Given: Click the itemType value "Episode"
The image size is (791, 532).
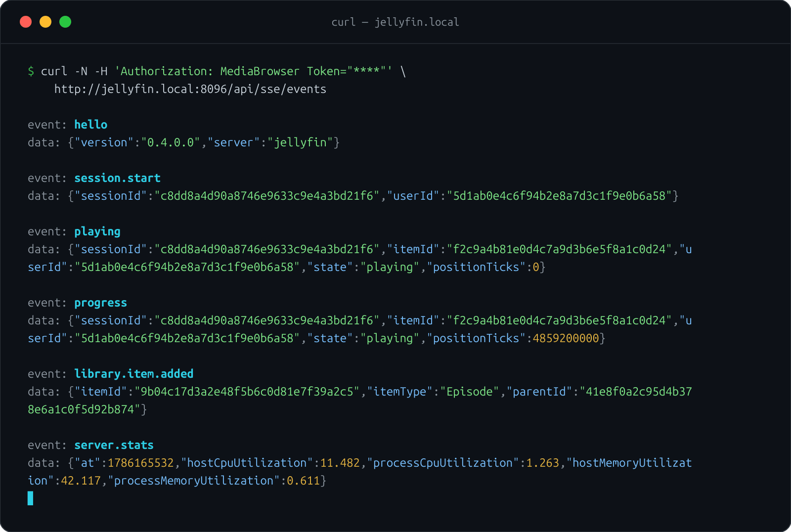Looking at the screenshot, I should [x=470, y=392].
